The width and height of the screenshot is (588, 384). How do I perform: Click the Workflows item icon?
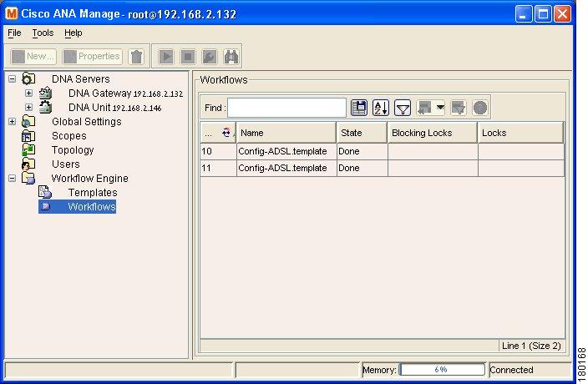click(x=45, y=207)
